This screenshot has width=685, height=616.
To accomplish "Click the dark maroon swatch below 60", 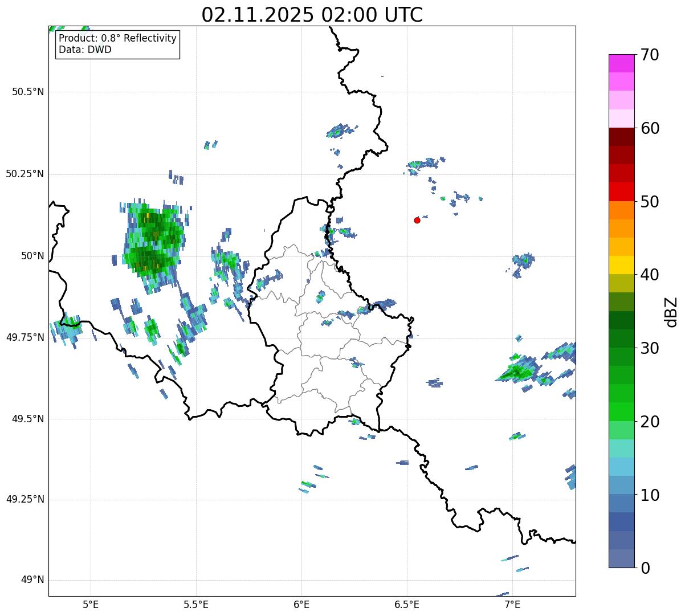I will 621,137.
